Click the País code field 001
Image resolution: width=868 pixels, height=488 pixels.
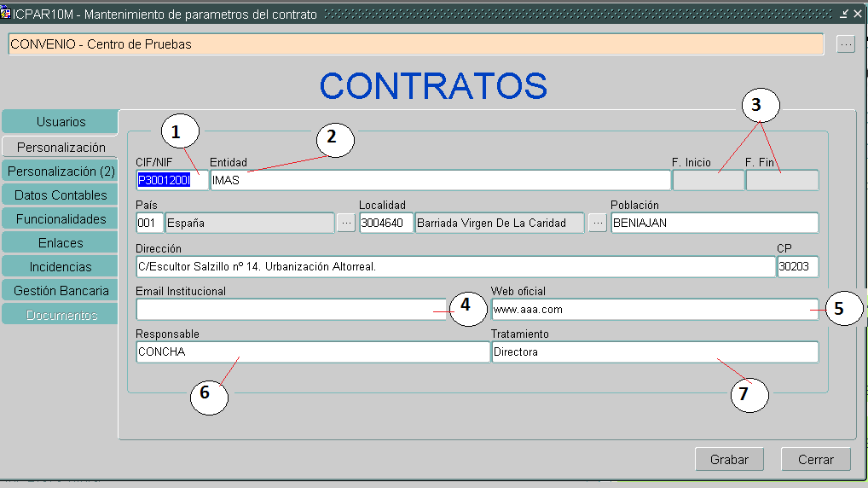point(149,223)
